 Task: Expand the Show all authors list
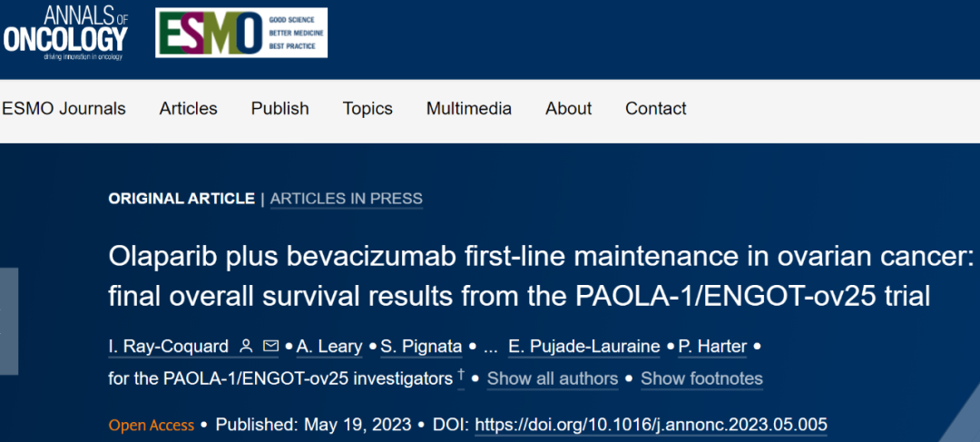[553, 378]
